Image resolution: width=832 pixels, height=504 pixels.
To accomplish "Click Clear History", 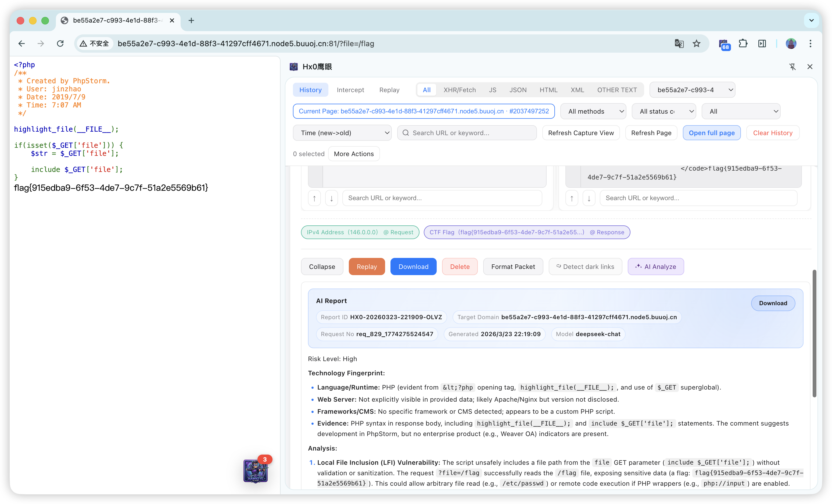I will [773, 133].
